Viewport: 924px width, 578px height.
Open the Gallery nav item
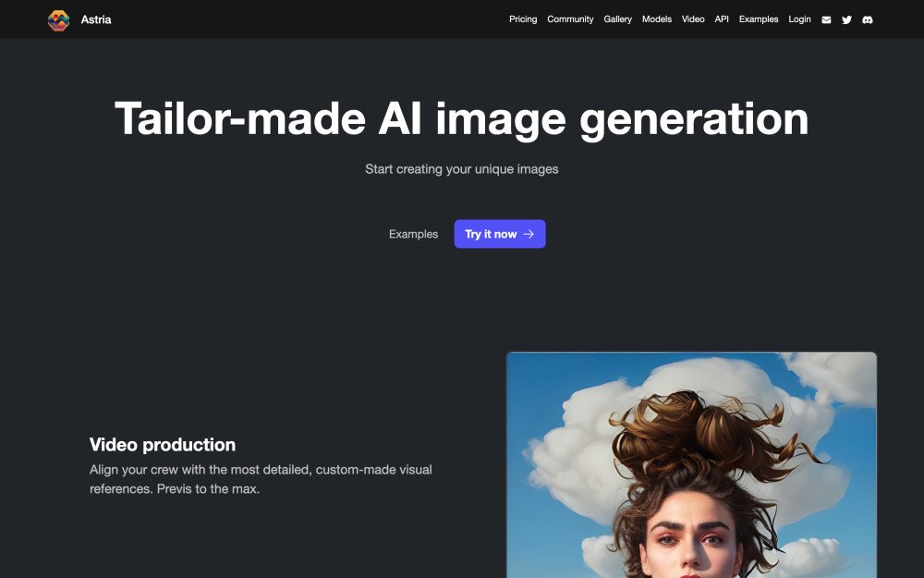(x=618, y=19)
